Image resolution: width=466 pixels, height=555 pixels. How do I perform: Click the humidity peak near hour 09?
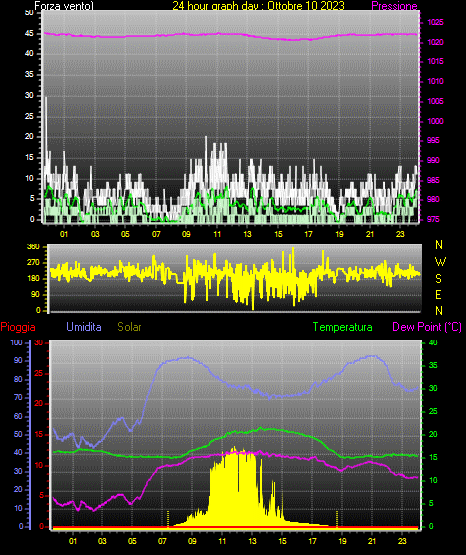[x=189, y=357]
